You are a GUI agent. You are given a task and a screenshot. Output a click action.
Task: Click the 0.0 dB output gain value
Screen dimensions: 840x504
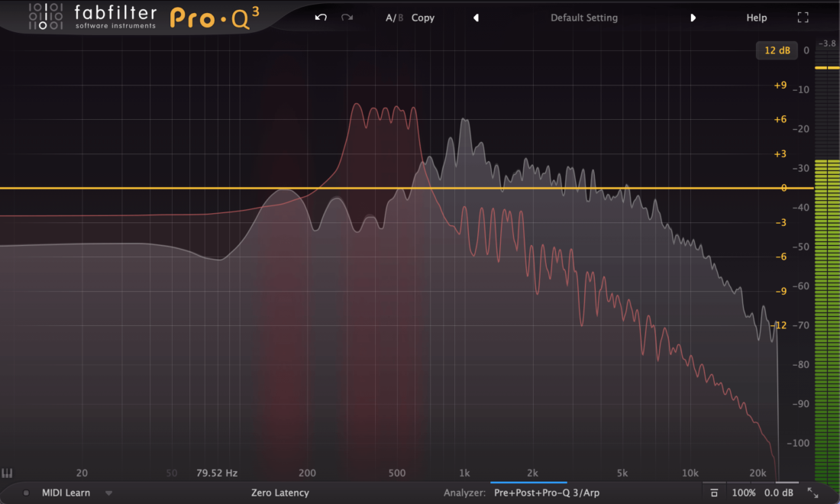click(778, 493)
